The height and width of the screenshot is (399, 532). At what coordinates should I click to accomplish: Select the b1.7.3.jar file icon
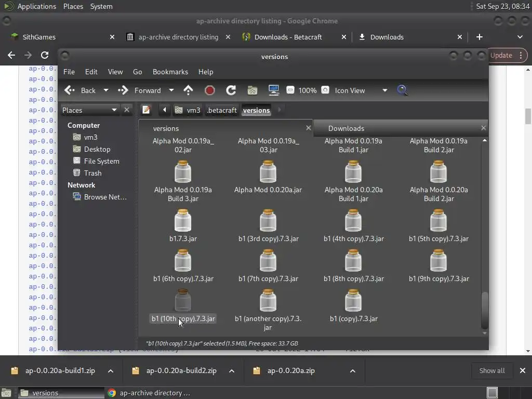(x=183, y=220)
